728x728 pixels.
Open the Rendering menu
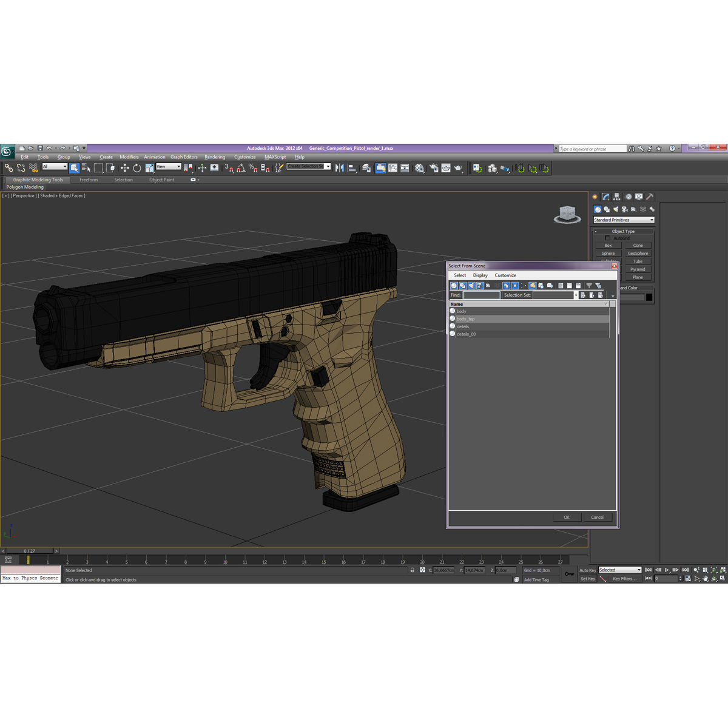pos(215,157)
